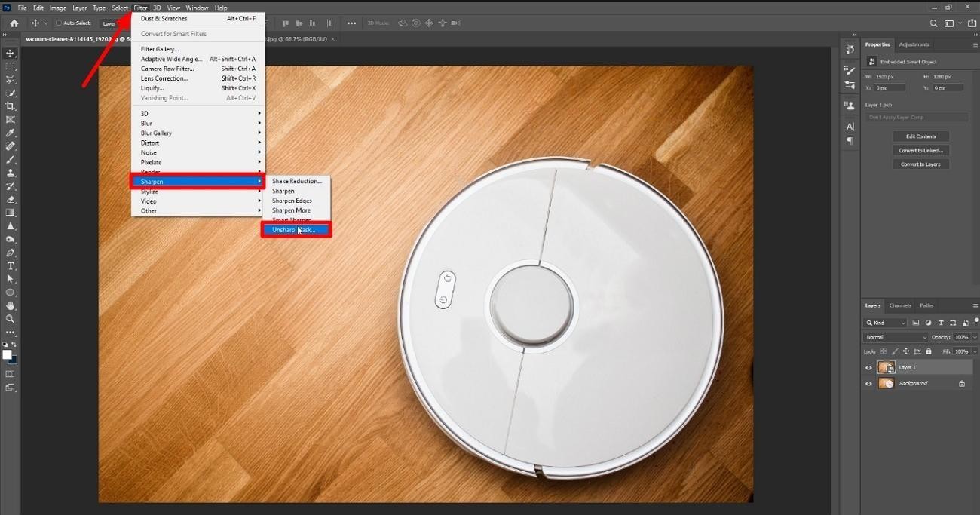The height and width of the screenshot is (515, 980).
Task: Click the Y position input field
Action: (x=948, y=88)
